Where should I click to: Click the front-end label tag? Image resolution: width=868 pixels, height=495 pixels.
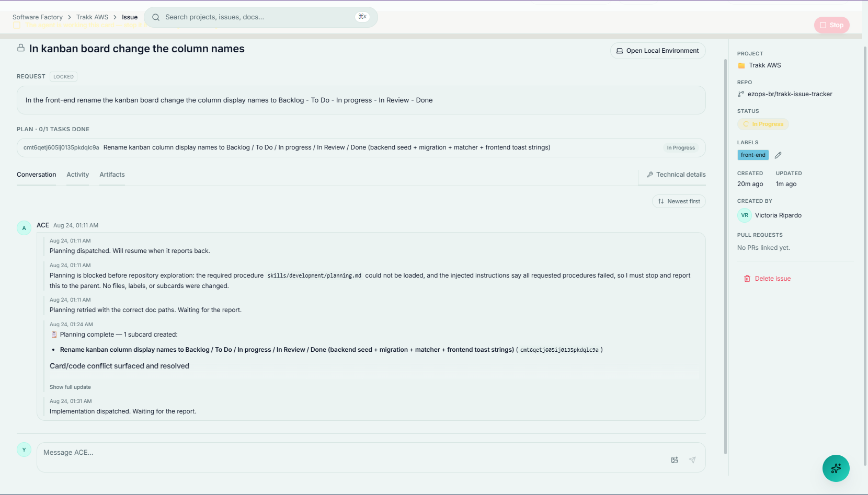coord(753,155)
